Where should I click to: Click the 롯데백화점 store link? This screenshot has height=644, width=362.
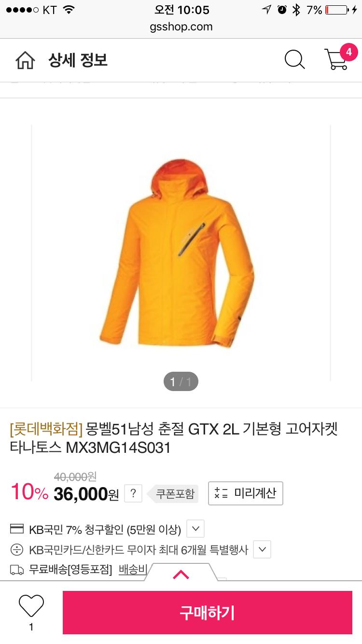[x=46, y=429]
